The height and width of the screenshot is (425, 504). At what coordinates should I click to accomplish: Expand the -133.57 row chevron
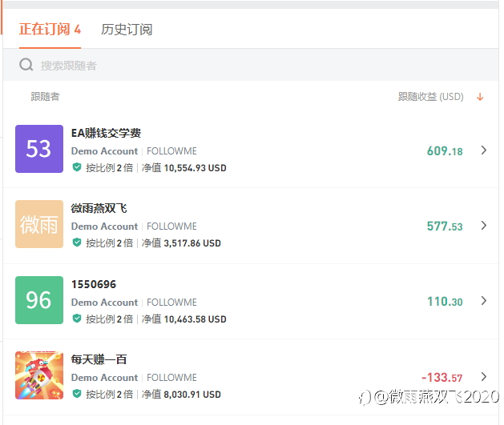click(x=483, y=376)
